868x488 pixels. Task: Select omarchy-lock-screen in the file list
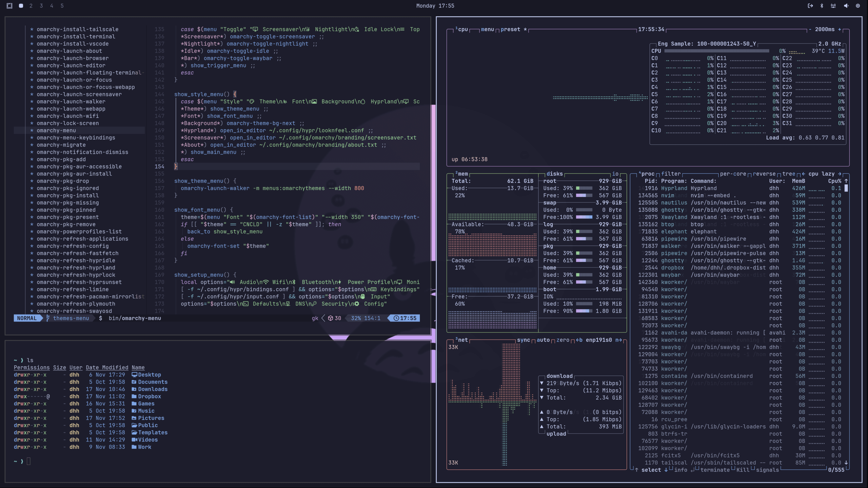point(68,123)
